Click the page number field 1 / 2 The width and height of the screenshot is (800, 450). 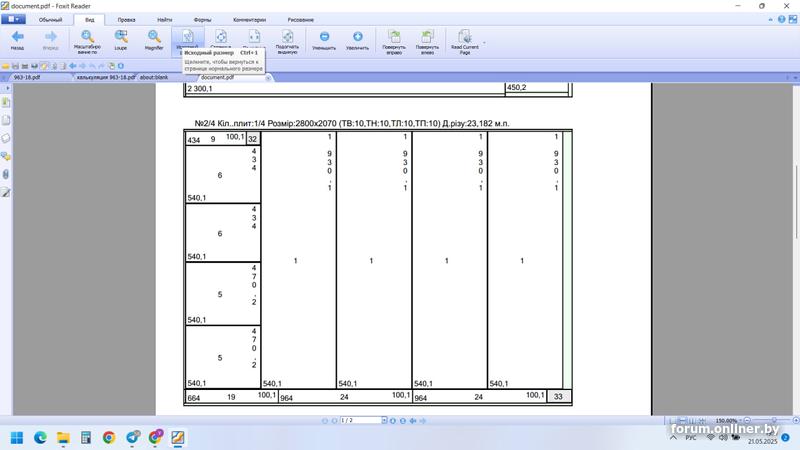click(361, 420)
